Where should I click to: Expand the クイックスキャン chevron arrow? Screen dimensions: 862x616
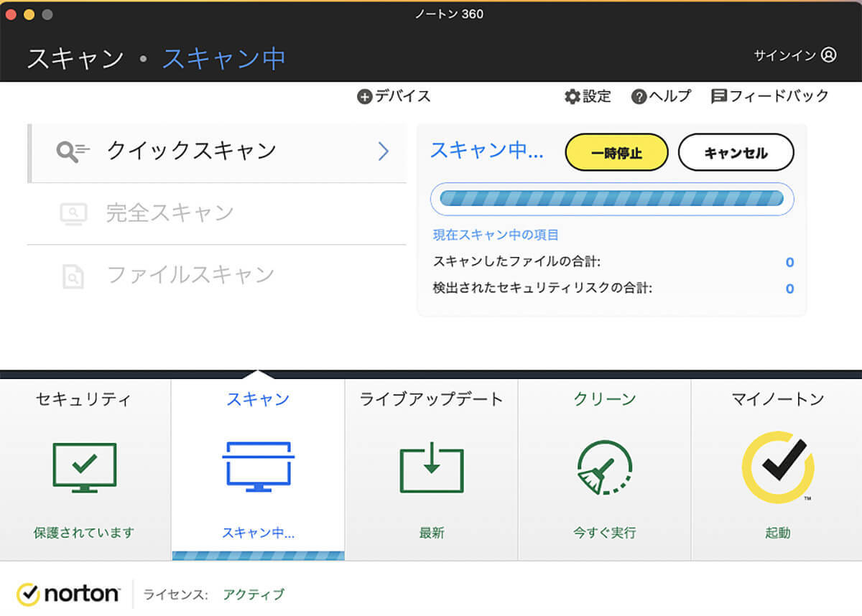(384, 151)
